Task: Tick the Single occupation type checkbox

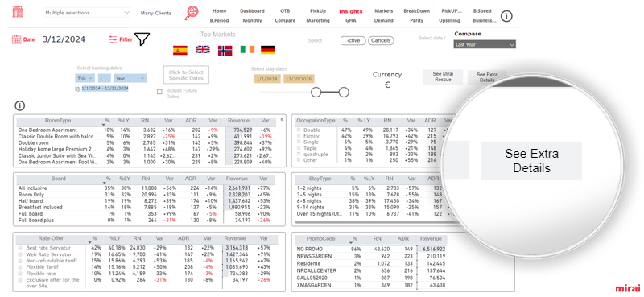Action: click(x=299, y=142)
